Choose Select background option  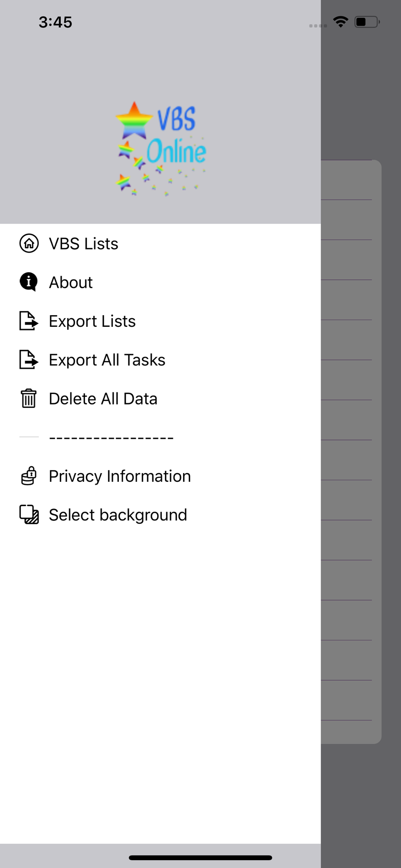pos(161,515)
